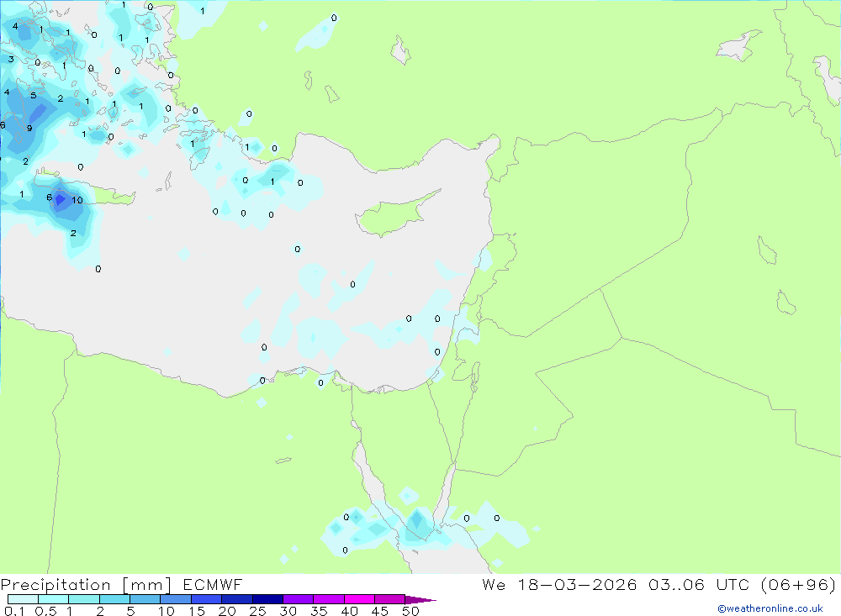Screen dimensions: 841x616
Task: Click the '10' precipitation value over Crete
Action: pyautogui.click(x=77, y=200)
